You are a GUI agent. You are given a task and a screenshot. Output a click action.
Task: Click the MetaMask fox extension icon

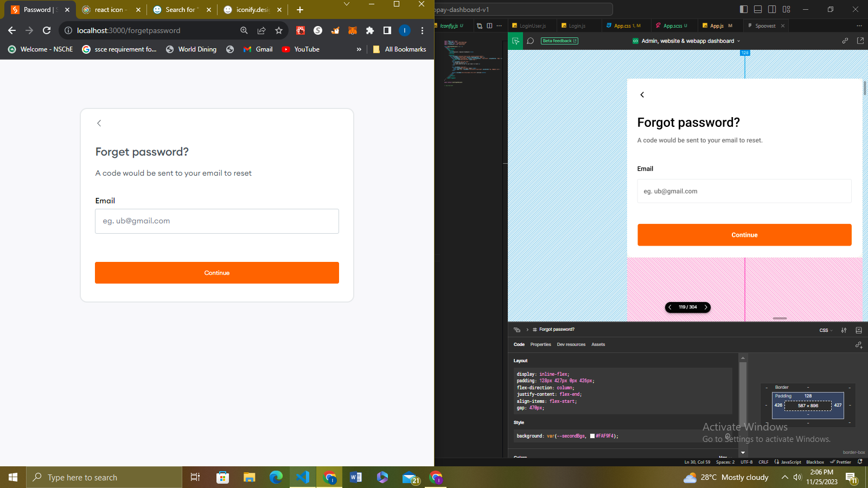click(353, 31)
